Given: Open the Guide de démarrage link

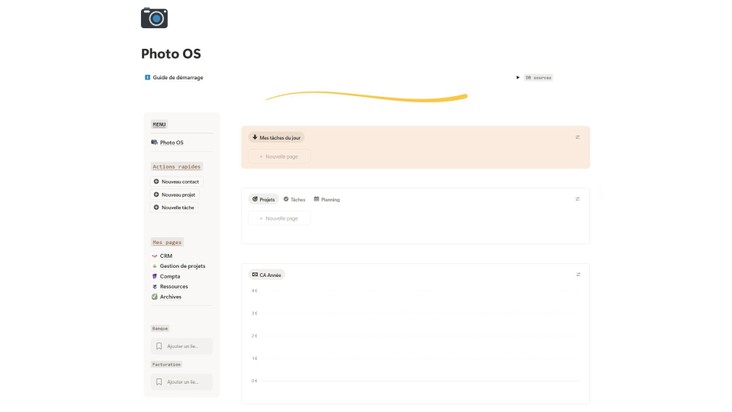Looking at the screenshot, I should click(177, 77).
